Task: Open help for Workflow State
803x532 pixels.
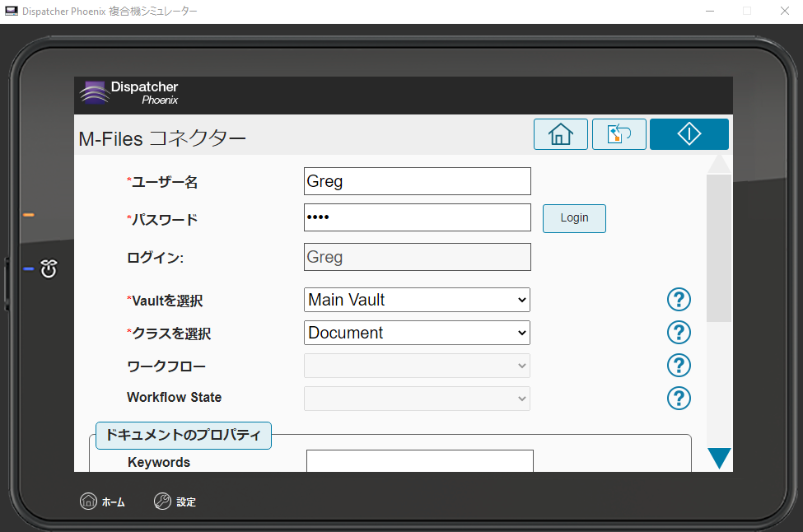Action: (679, 398)
